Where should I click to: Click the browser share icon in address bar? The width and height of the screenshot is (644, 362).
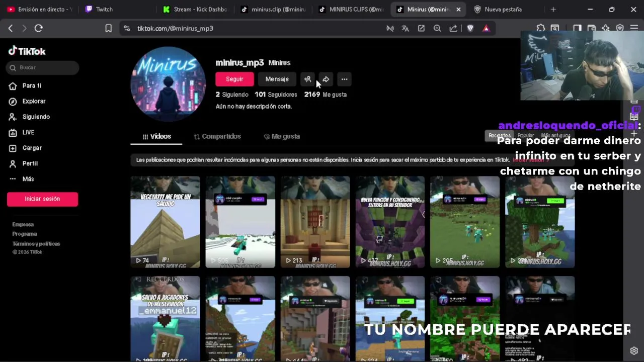(453, 29)
